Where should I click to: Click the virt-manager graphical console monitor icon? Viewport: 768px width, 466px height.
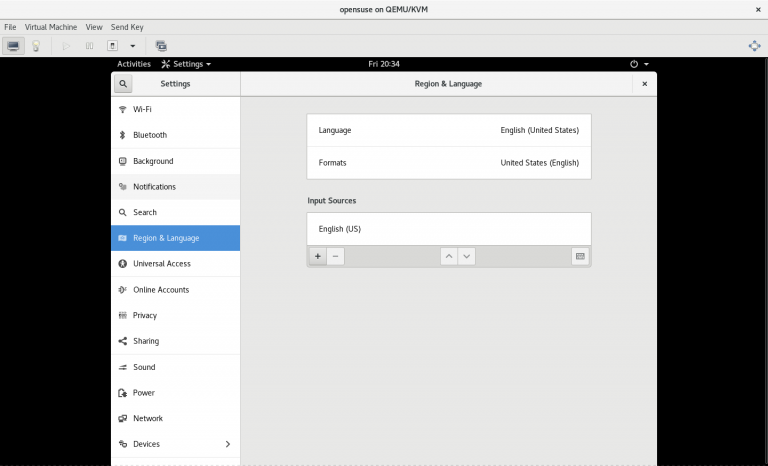(x=13, y=46)
